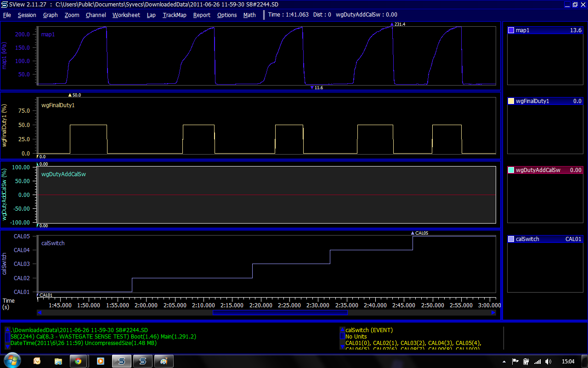
Task: Click the left arrow of the time scrollbar
Action: point(40,313)
